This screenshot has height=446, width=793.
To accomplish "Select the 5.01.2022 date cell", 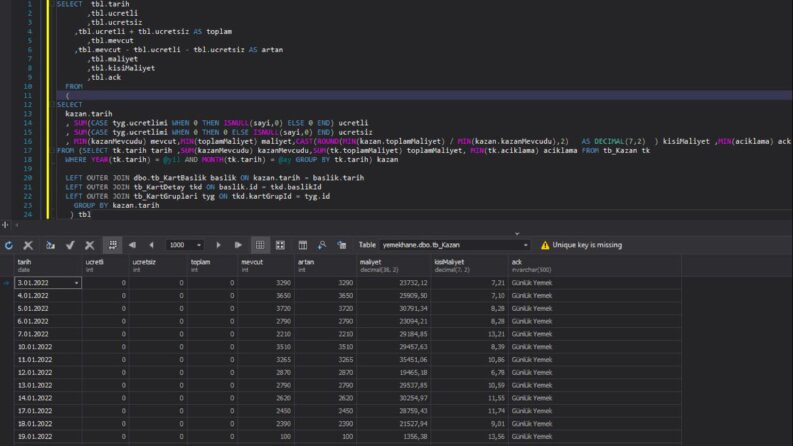I will tap(48, 308).
